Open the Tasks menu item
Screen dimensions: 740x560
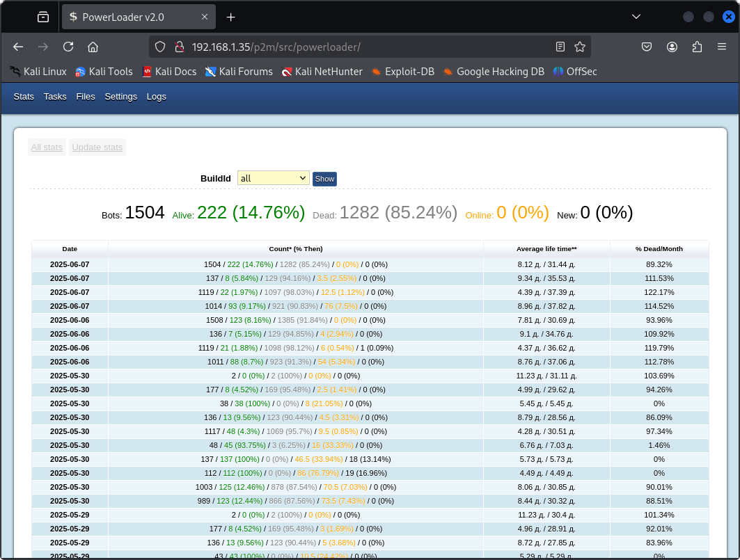(55, 97)
